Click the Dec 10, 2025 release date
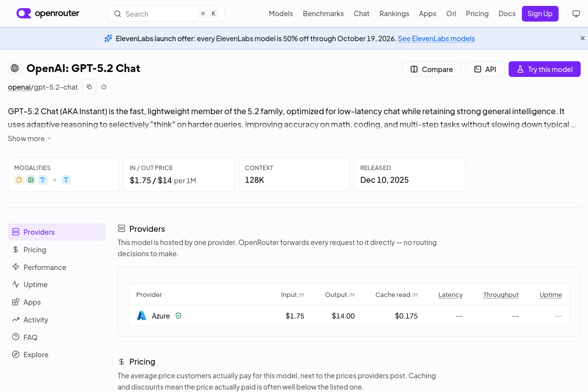Image resolution: width=588 pixels, height=392 pixels. (384, 180)
